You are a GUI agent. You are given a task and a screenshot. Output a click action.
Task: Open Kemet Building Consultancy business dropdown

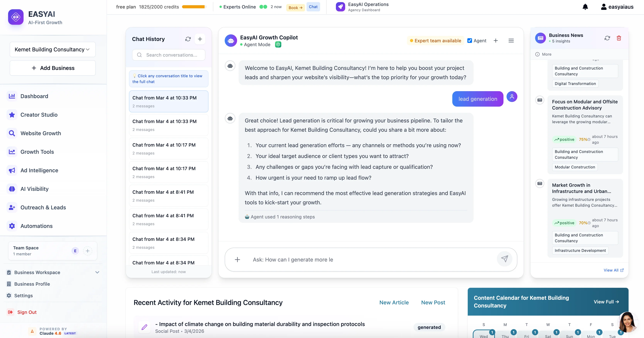[53, 49]
